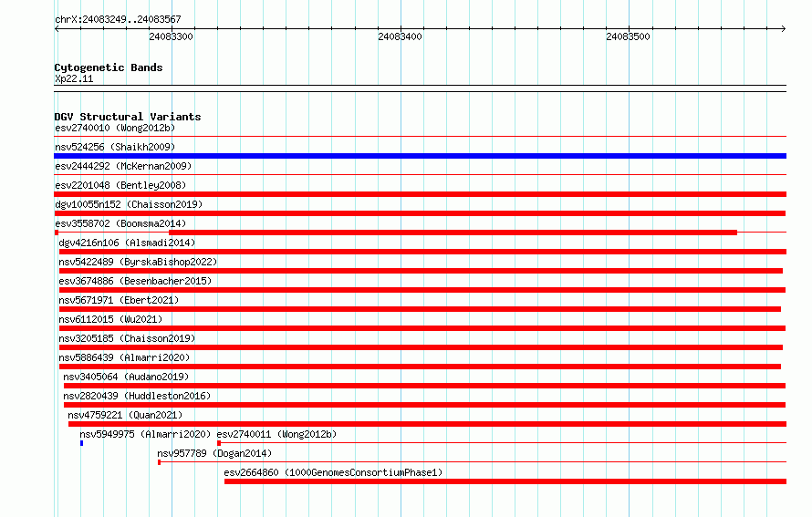Select the red esv2201048 Bentley2008 bar

tap(420, 194)
